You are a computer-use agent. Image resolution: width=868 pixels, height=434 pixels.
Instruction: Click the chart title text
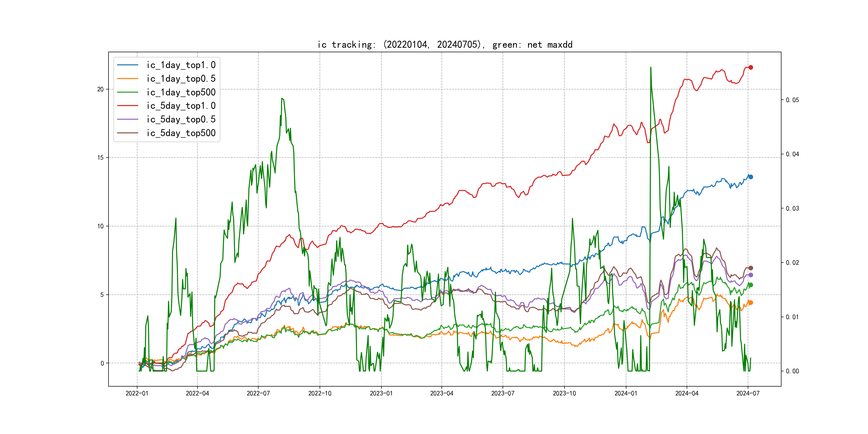[x=445, y=45]
